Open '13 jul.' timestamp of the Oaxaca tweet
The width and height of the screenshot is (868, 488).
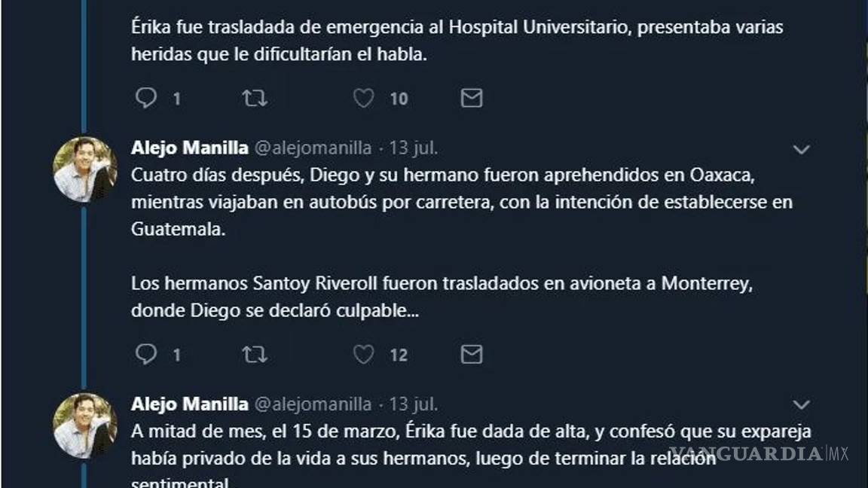(413, 148)
